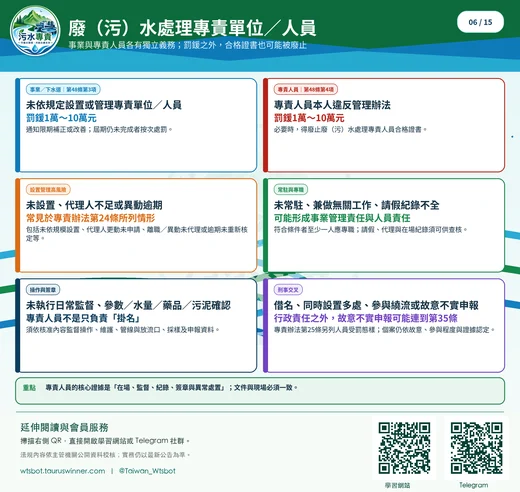Select note 符合條件者至少一人應專職
520x492 pixels.
314,230
